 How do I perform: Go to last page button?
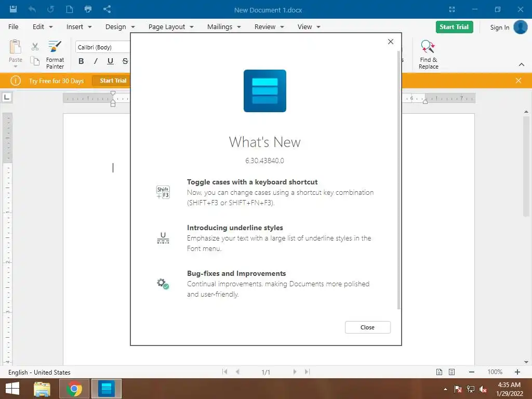[x=308, y=372]
